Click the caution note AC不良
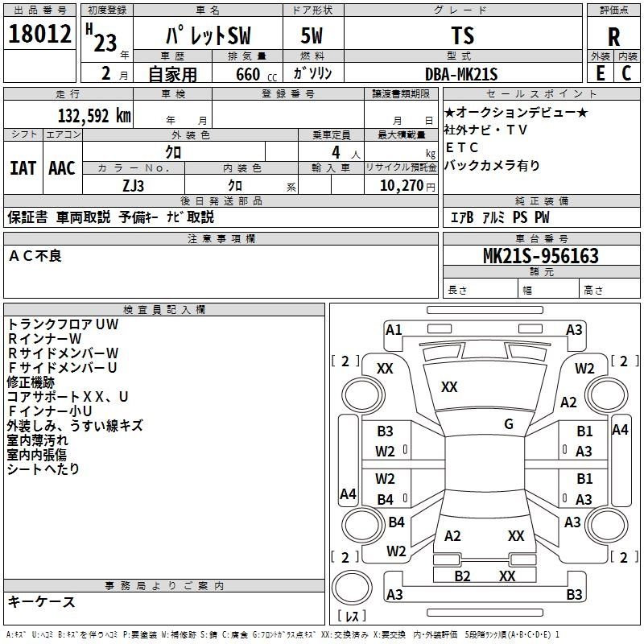This screenshot has height=644, width=644. [x=35, y=256]
